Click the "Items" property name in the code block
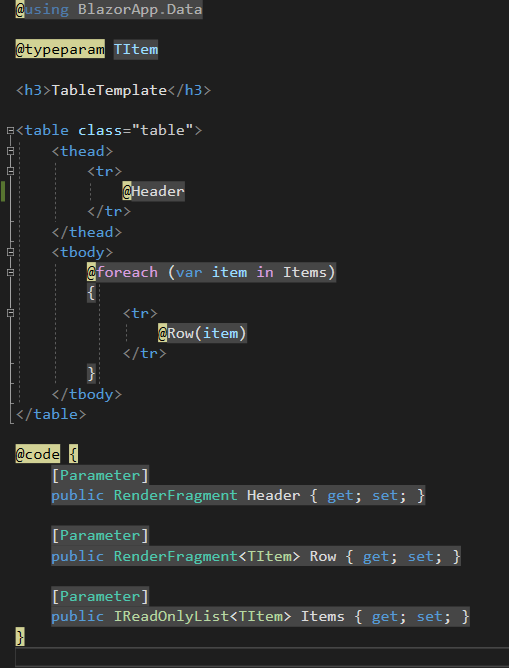 point(322,617)
